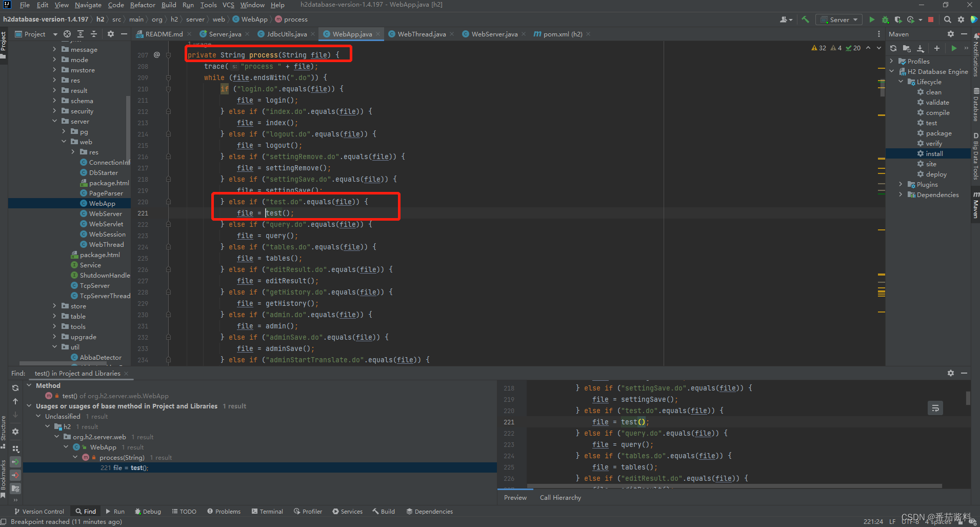980x527 pixels.
Task: Expand the pg folder
Action: point(64,131)
